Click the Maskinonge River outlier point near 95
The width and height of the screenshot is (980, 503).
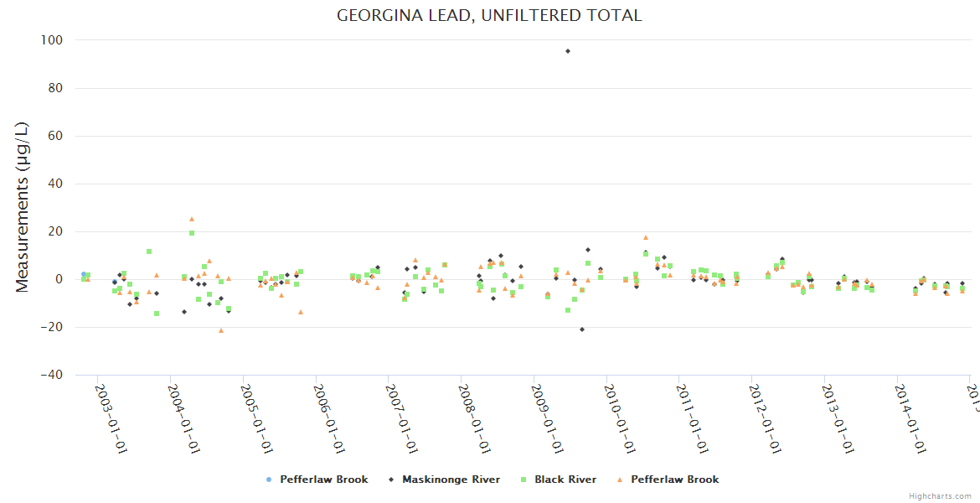click(x=568, y=51)
